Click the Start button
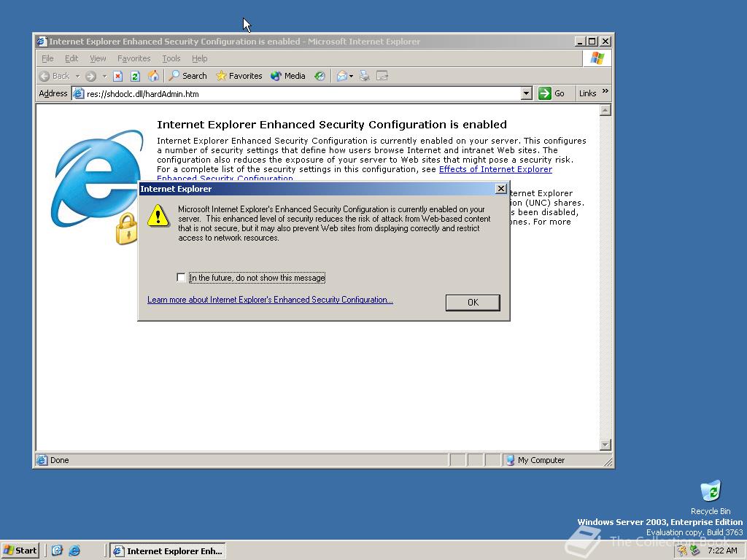The width and height of the screenshot is (747, 560). (20, 551)
